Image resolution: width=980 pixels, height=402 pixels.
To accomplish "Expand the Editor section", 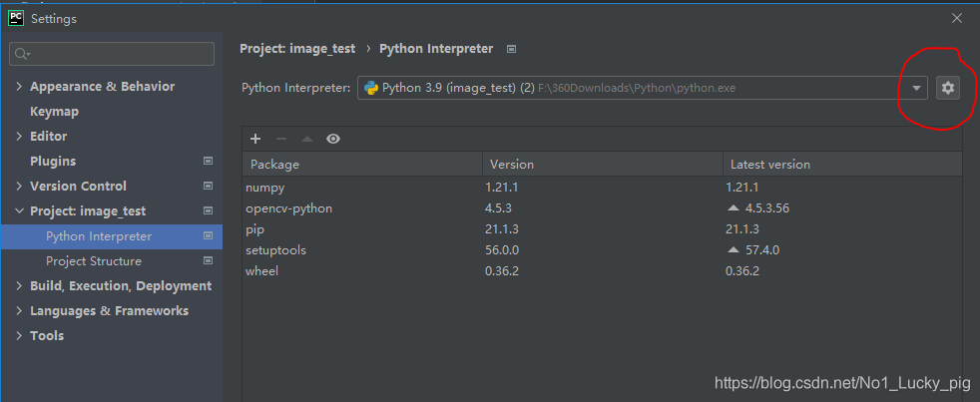I will click(19, 137).
